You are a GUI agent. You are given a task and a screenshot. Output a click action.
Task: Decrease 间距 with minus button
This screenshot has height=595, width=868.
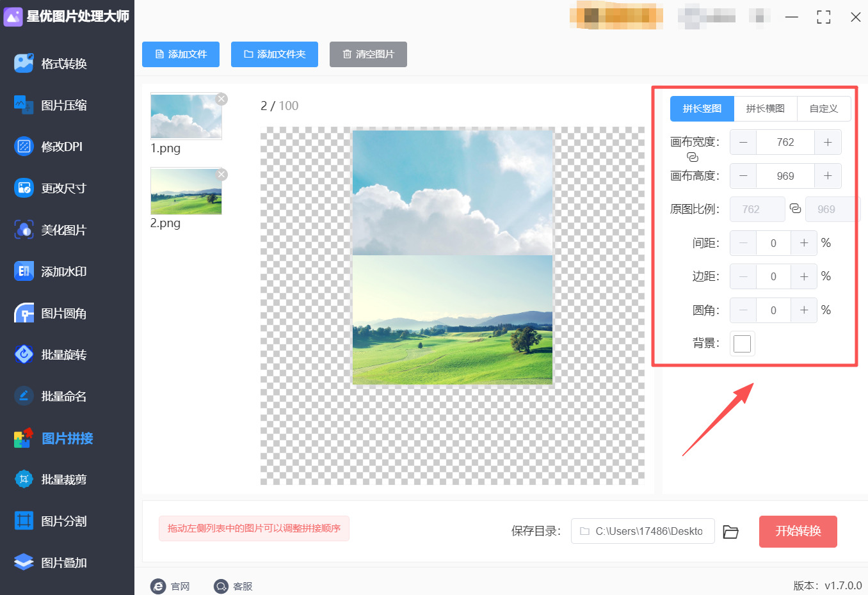(x=743, y=243)
